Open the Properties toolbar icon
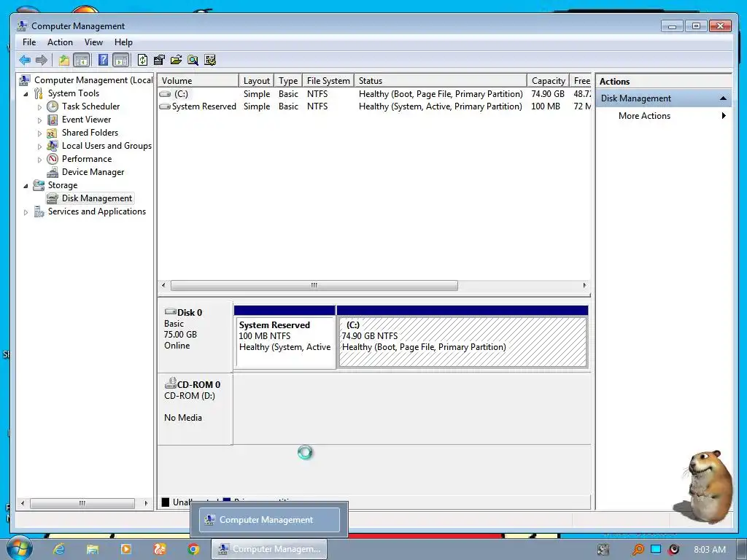 click(x=159, y=60)
